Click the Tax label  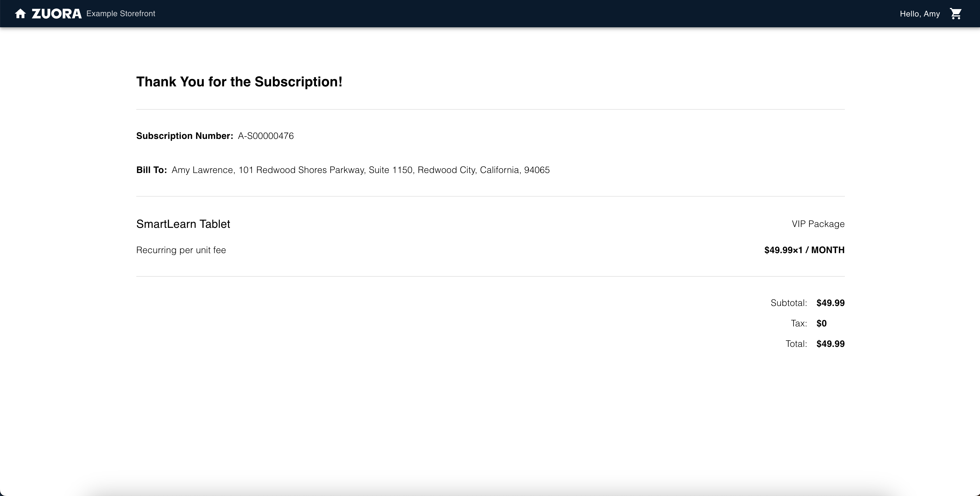click(x=799, y=324)
